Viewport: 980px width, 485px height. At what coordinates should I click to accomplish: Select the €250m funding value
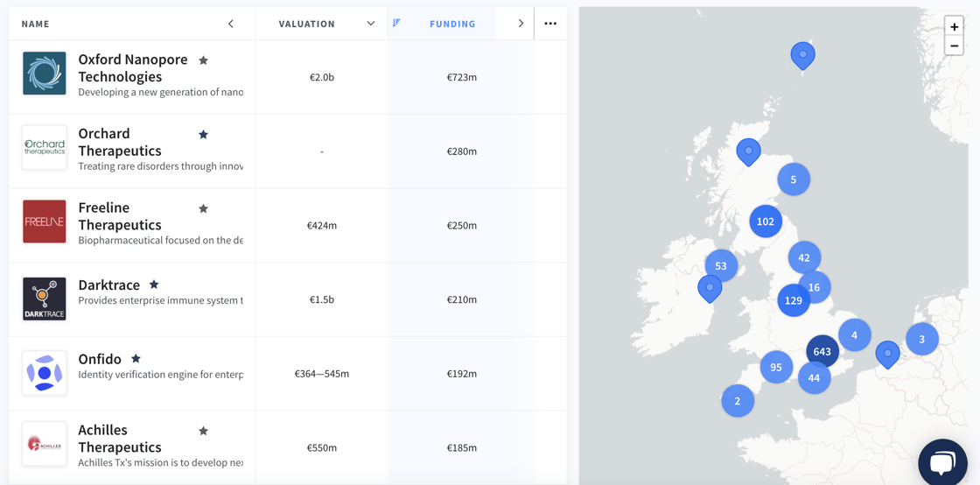coord(462,226)
